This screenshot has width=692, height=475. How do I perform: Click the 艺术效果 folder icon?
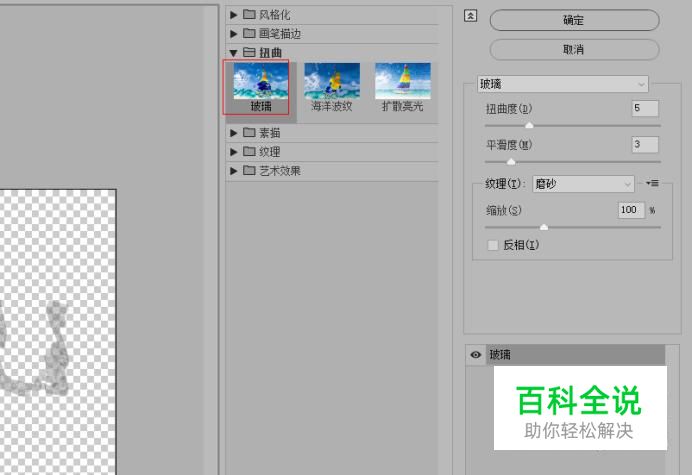[249, 170]
